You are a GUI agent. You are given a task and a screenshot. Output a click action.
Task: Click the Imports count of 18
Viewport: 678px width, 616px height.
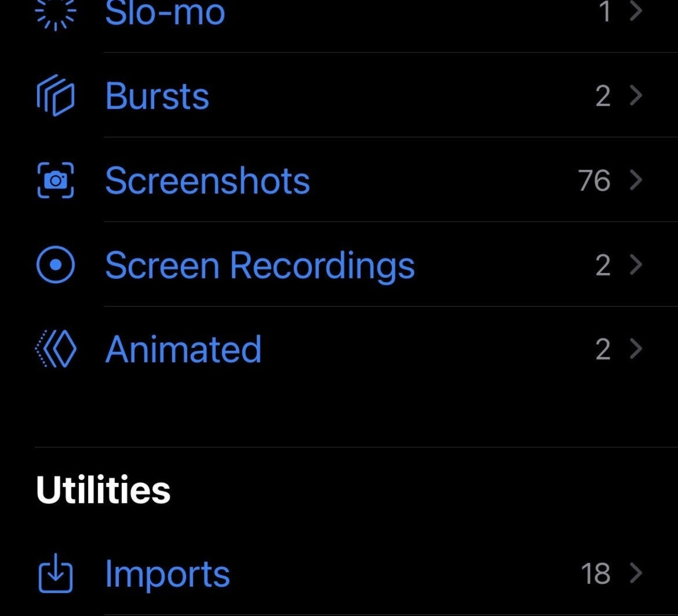pyautogui.click(x=595, y=573)
